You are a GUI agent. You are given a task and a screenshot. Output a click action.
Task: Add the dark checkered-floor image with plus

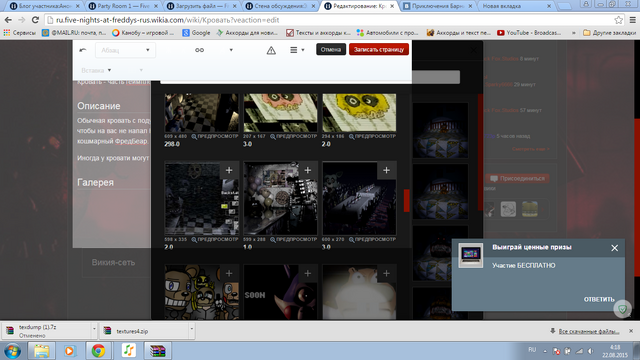[x=229, y=170]
